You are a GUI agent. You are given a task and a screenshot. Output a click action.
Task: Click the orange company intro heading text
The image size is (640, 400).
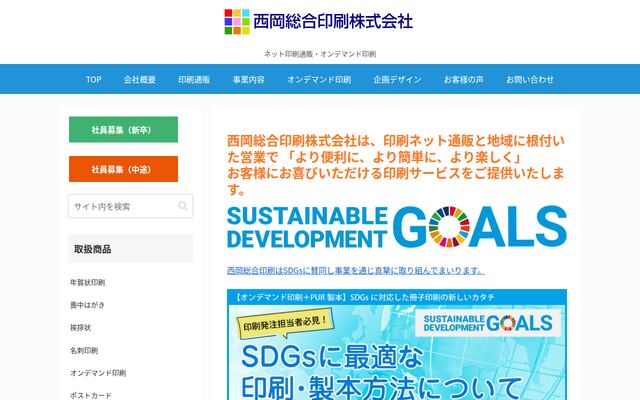click(x=397, y=165)
